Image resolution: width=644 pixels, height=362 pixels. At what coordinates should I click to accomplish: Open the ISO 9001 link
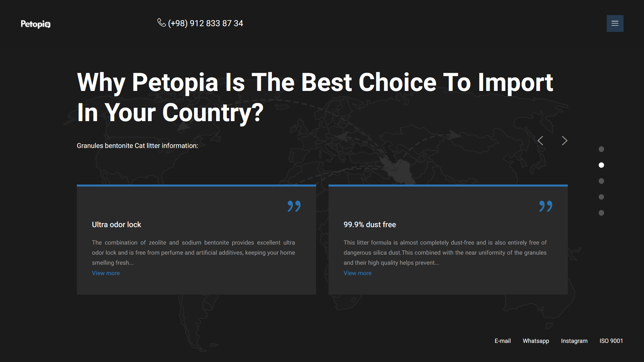(x=611, y=341)
